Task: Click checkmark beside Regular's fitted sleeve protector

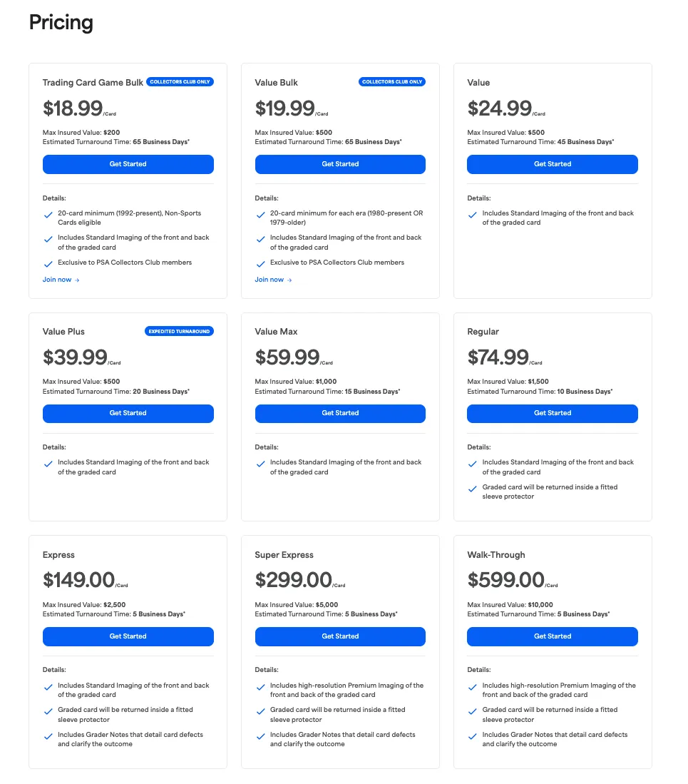Action: (x=473, y=489)
